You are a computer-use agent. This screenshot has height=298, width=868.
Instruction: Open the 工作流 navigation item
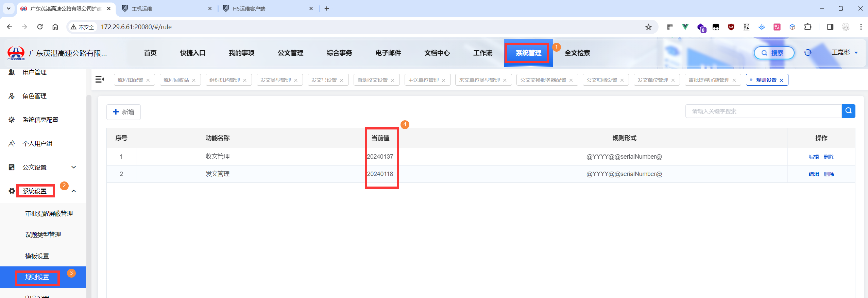coord(483,53)
